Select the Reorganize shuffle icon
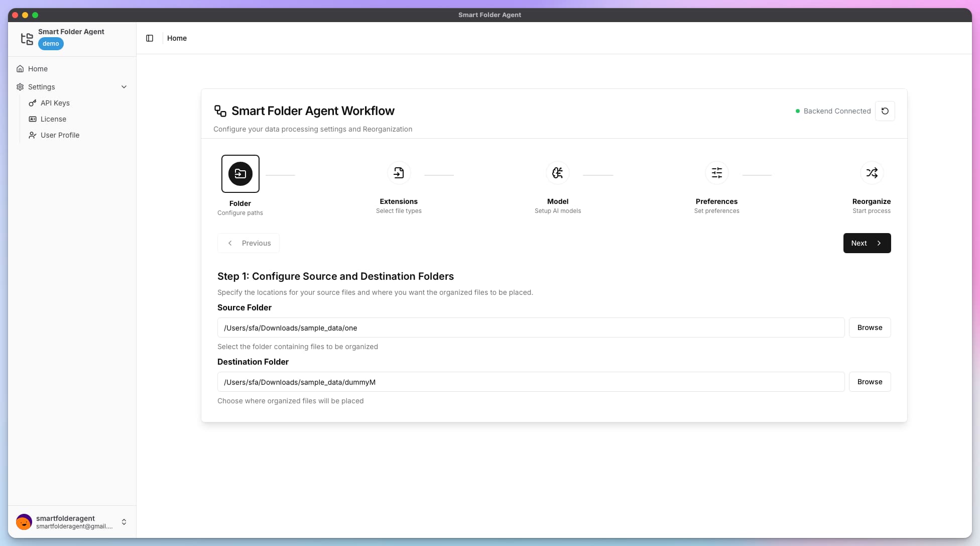 872,173
